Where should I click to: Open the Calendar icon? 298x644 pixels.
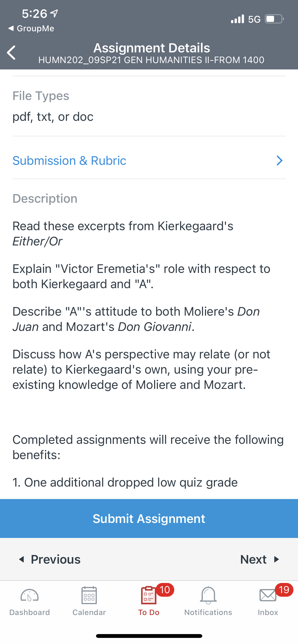pos(89,595)
